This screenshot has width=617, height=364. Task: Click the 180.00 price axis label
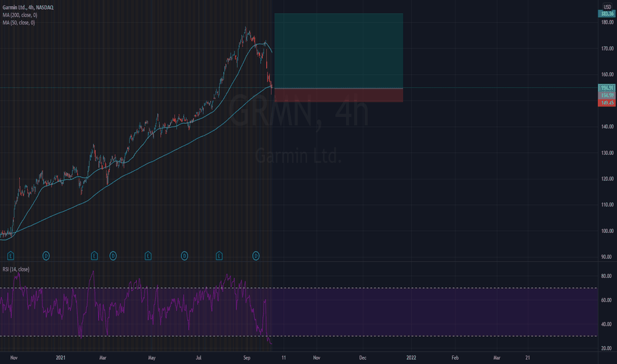[x=607, y=23]
